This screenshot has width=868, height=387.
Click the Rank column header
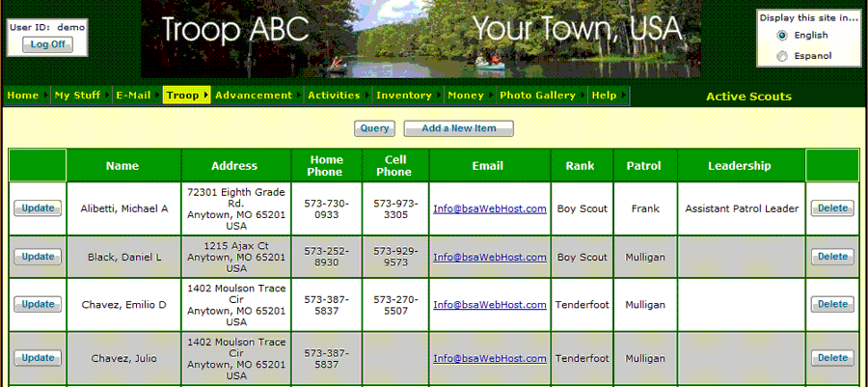coord(581,166)
